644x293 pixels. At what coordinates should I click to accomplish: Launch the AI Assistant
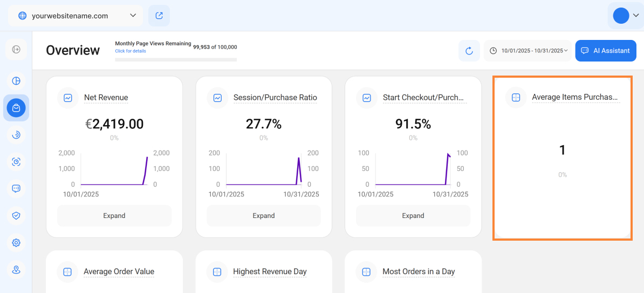click(x=605, y=51)
